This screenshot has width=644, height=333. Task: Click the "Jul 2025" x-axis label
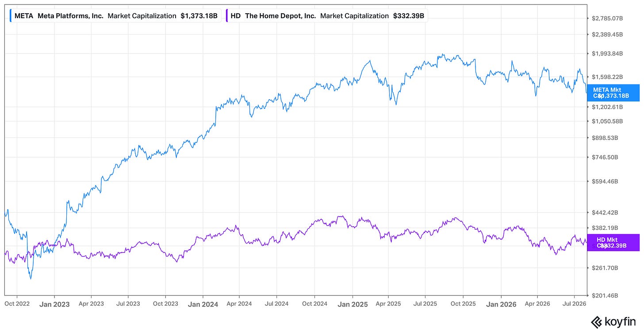(x=425, y=304)
